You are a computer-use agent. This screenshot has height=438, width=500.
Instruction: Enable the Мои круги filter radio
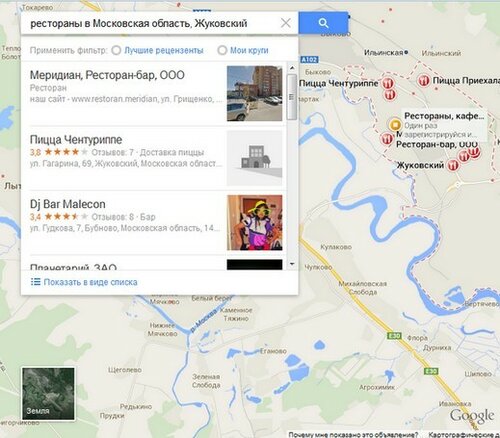[222, 50]
